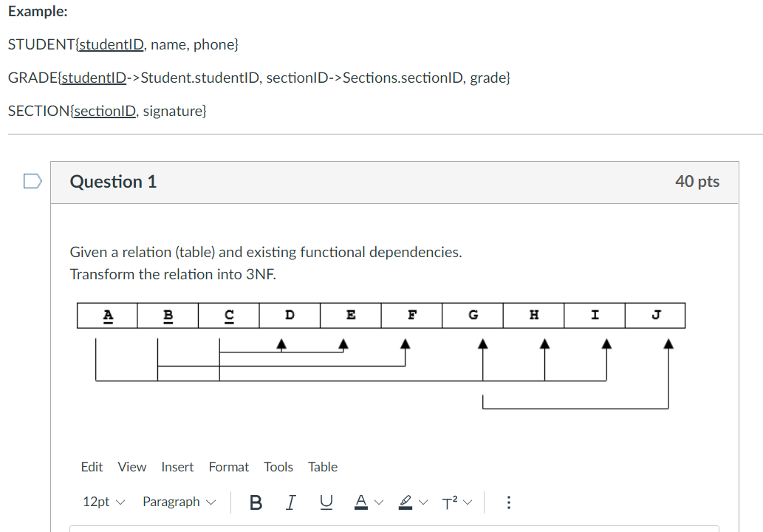
Task: Apply the background highlight color tool
Action: point(404,502)
